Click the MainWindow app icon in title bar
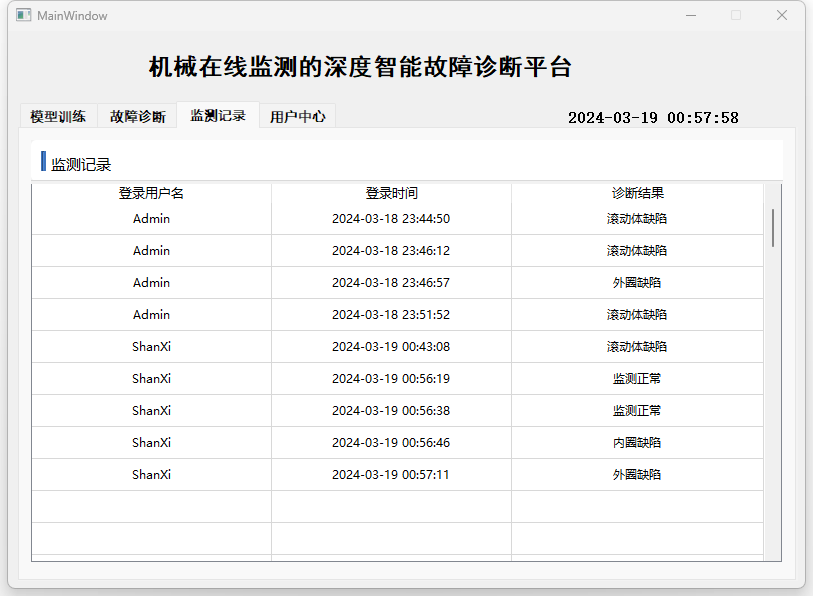The width and height of the screenshot is (813, 596). [x=23, y=15]
